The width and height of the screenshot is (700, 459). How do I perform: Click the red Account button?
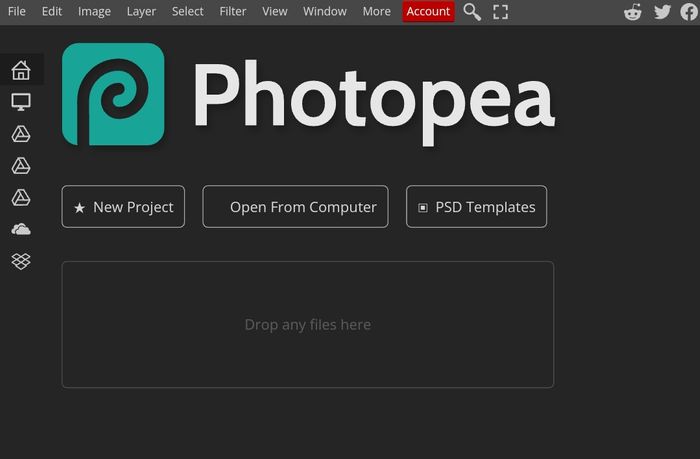[428, 12]
